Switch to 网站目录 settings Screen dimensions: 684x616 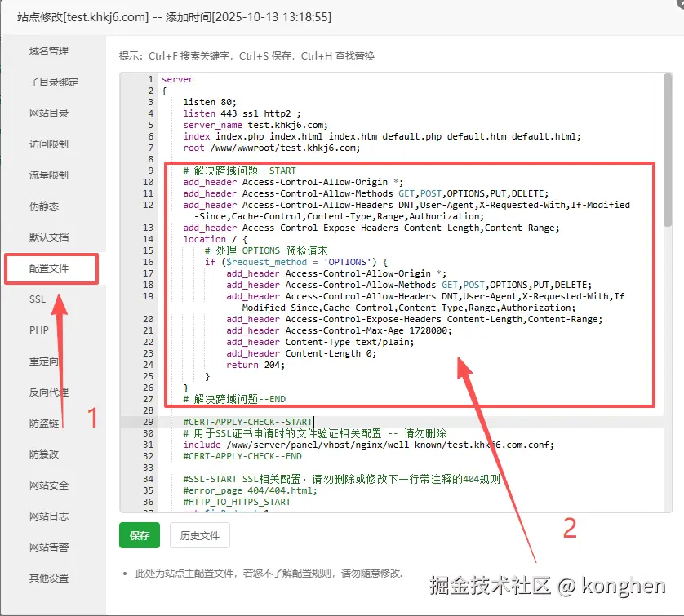click(49, 113)
